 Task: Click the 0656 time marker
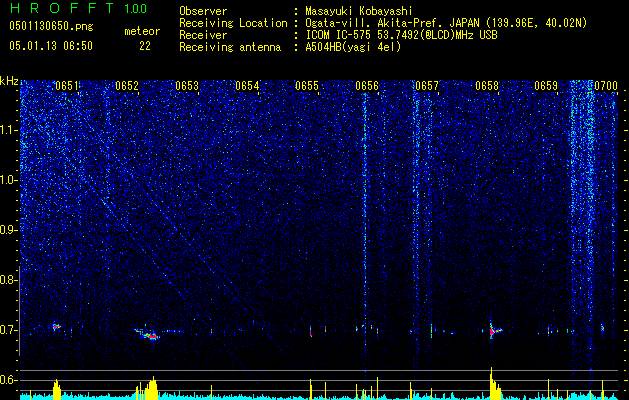point(367,86)
